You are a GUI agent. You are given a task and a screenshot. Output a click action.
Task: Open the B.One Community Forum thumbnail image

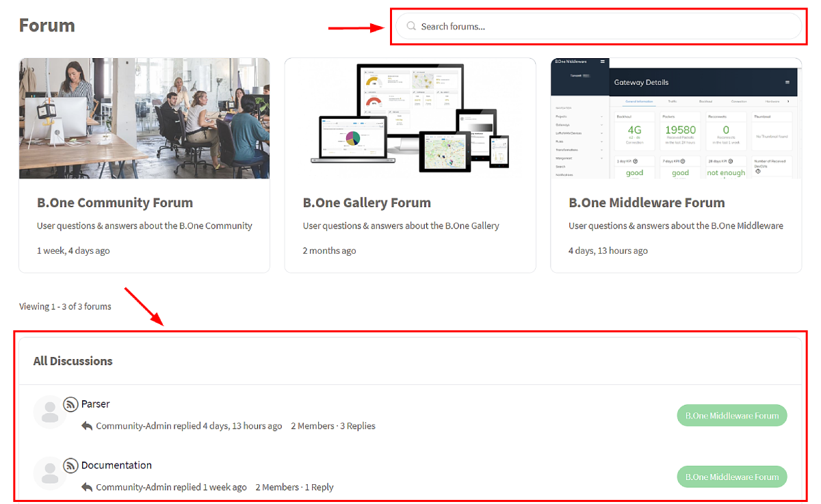[144, 118]
